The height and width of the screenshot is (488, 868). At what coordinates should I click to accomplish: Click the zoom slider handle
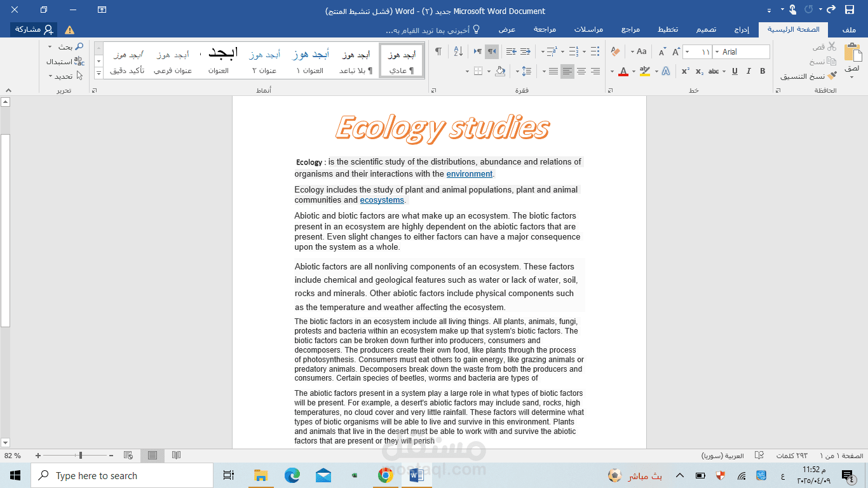point(80,456)
